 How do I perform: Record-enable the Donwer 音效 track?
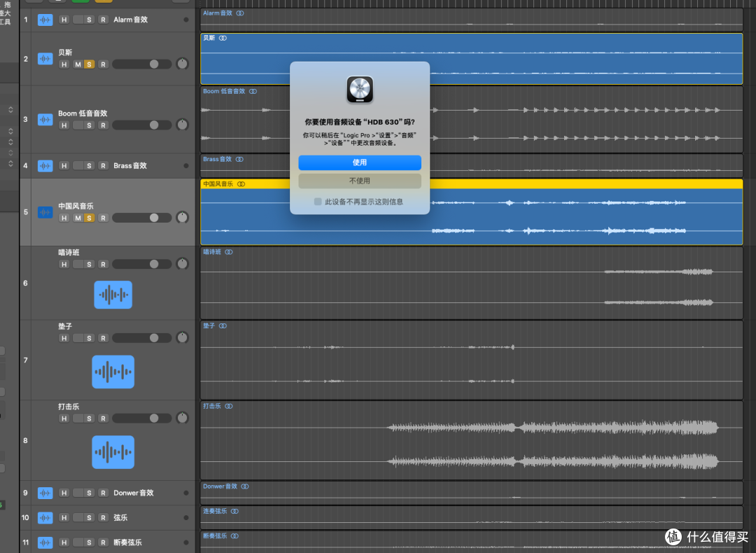[x=103, y=493]
